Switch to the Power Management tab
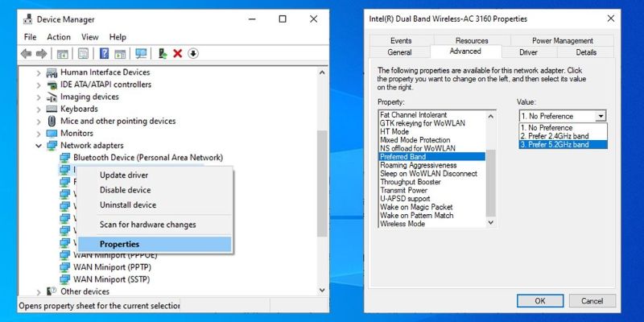 coord(562,40)
